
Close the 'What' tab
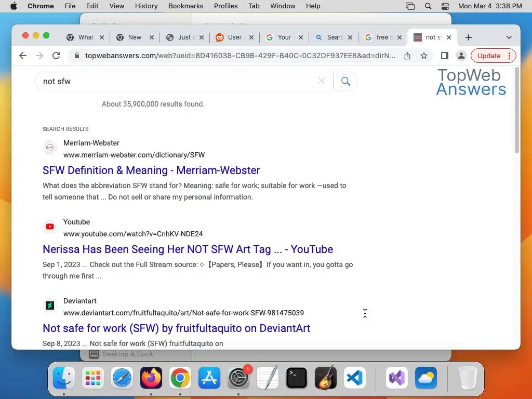tap(102, 37)
